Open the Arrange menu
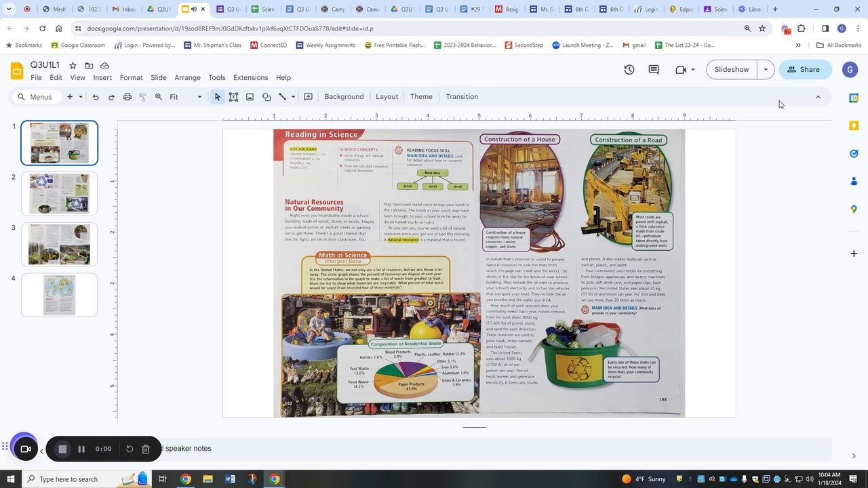 coord(187,77)
